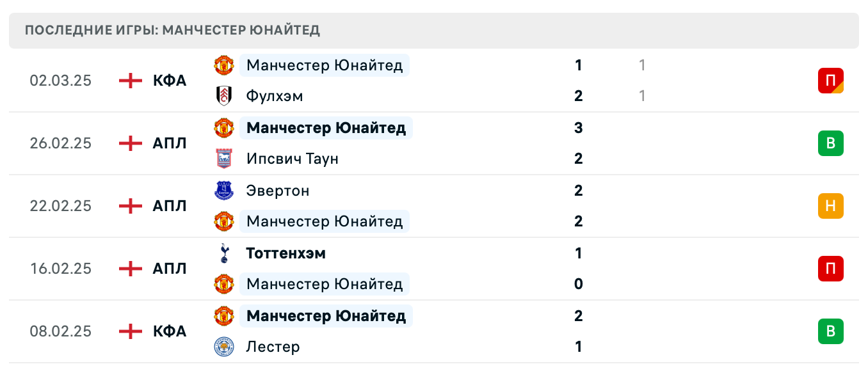Image resolution: width=868 pixels, height=371 pixels.
Task: Click the Ipswich Town club crest
Action: point(223,159)
